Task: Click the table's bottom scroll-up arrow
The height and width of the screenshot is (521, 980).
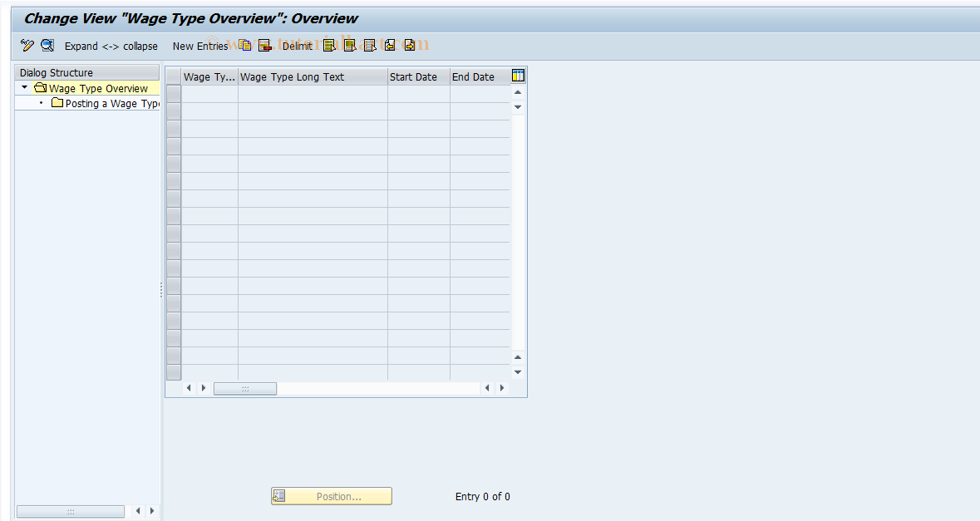Action: [x=518, y=358]
